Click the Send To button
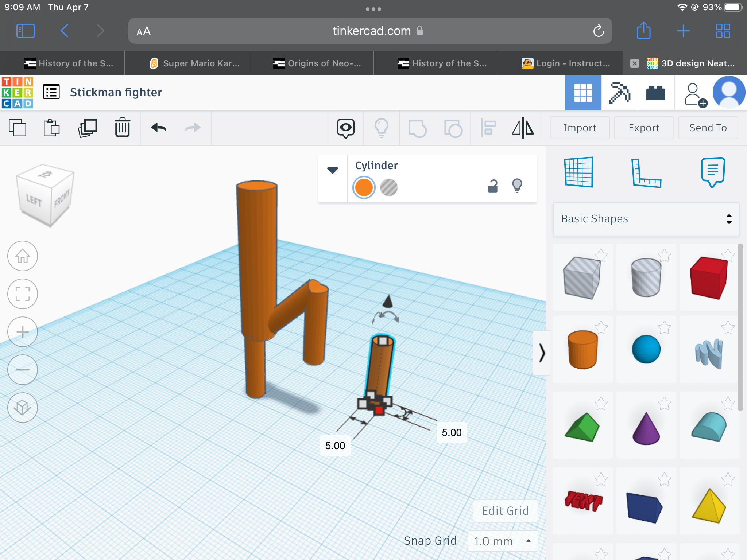The width and height of the screenshot is (747, 560). [x=708, y=128]
